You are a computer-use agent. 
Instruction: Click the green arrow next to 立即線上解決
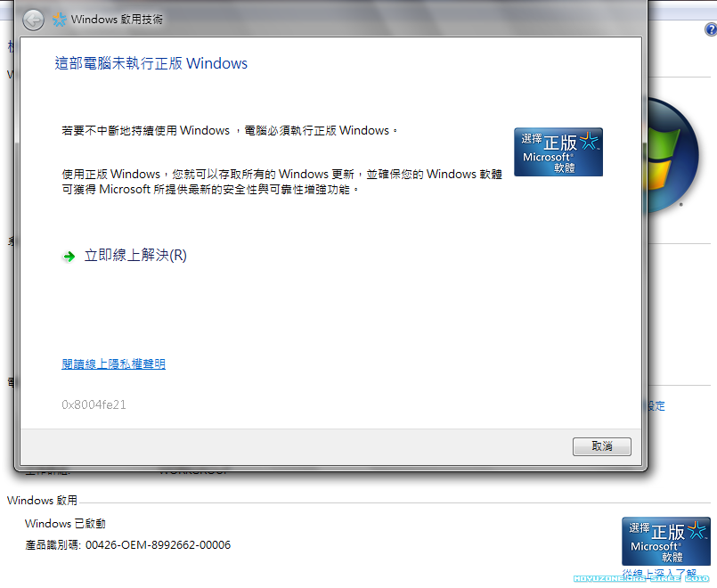(x=69, y=257)
